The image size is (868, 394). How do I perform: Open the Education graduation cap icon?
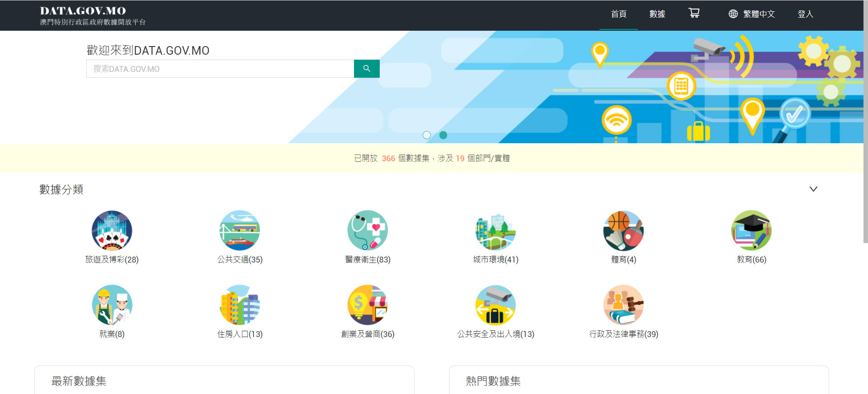tap(751, 230)
